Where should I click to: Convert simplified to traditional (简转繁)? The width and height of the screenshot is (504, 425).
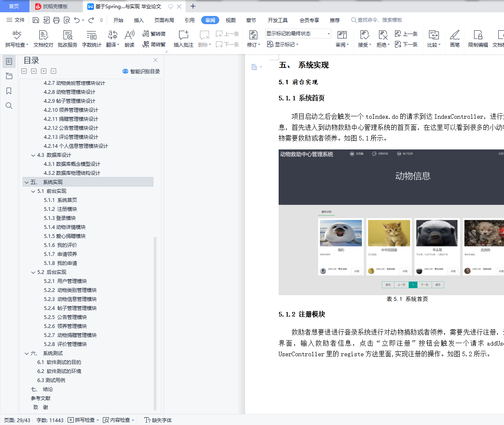[154, 44]
